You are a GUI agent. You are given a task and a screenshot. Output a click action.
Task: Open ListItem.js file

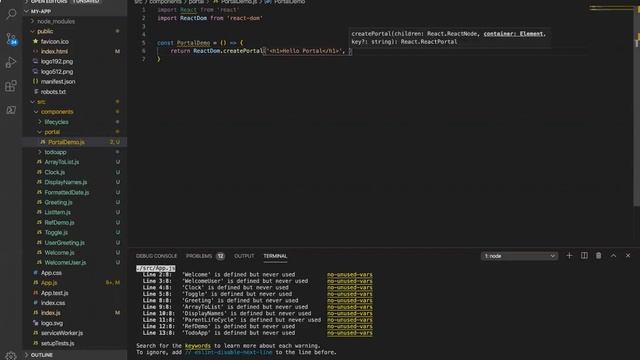click(58, 212)
